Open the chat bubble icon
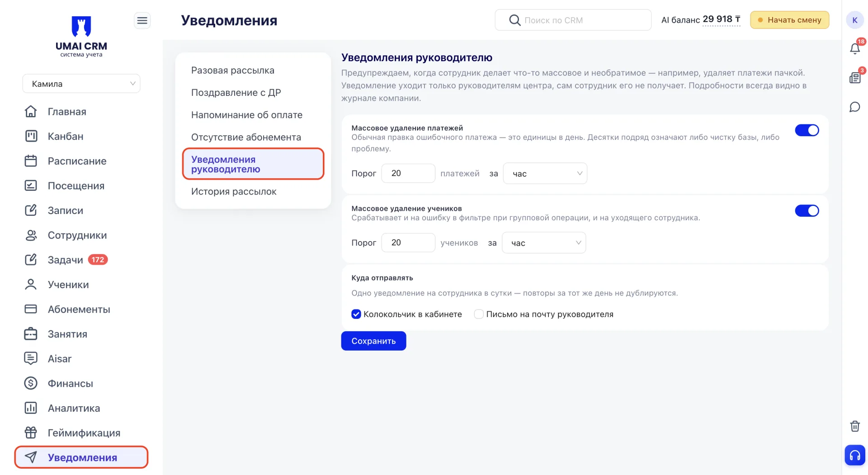 coord(854,107)
